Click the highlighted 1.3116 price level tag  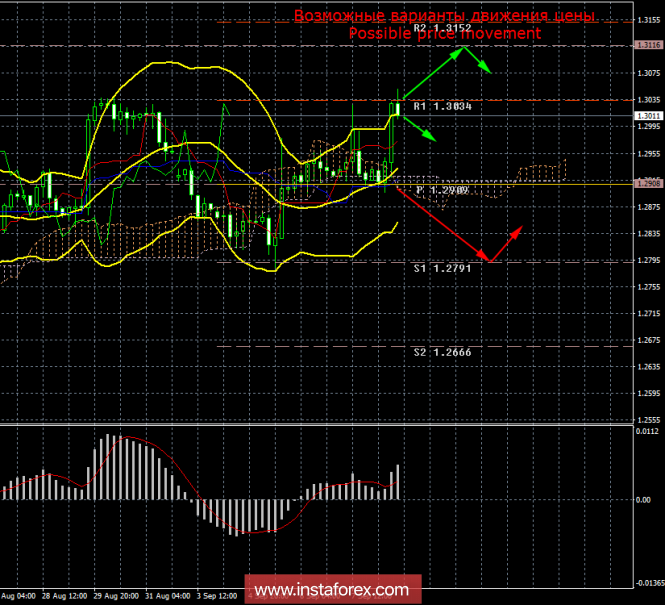coord(649,45)
